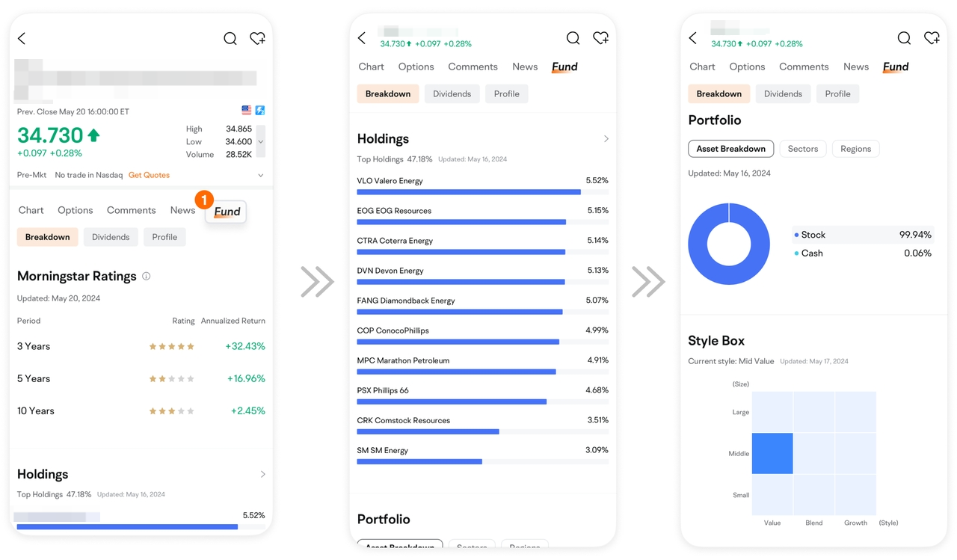Open the VLO Valero Energy holding
The image size is (957, 560).
483,186
